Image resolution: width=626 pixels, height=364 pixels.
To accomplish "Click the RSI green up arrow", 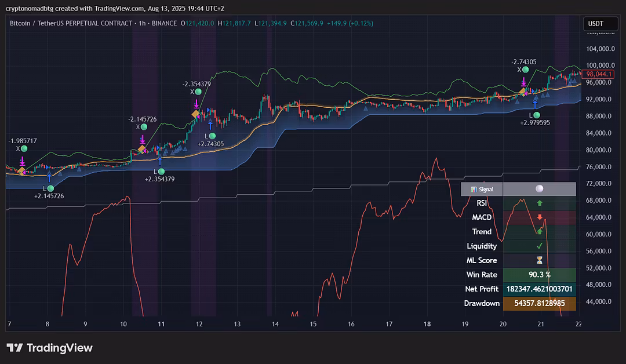I will coord(540,203).
